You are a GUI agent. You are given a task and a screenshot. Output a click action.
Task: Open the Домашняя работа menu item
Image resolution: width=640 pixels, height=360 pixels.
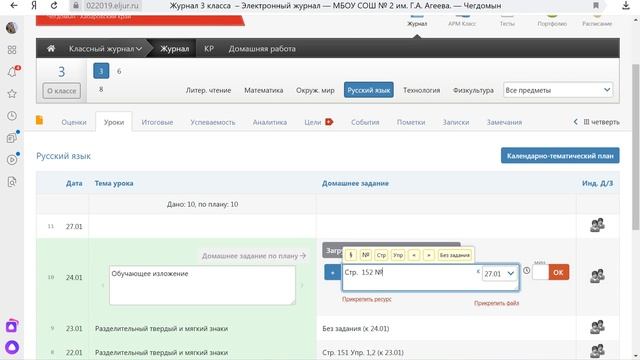(x=262, y=49)
